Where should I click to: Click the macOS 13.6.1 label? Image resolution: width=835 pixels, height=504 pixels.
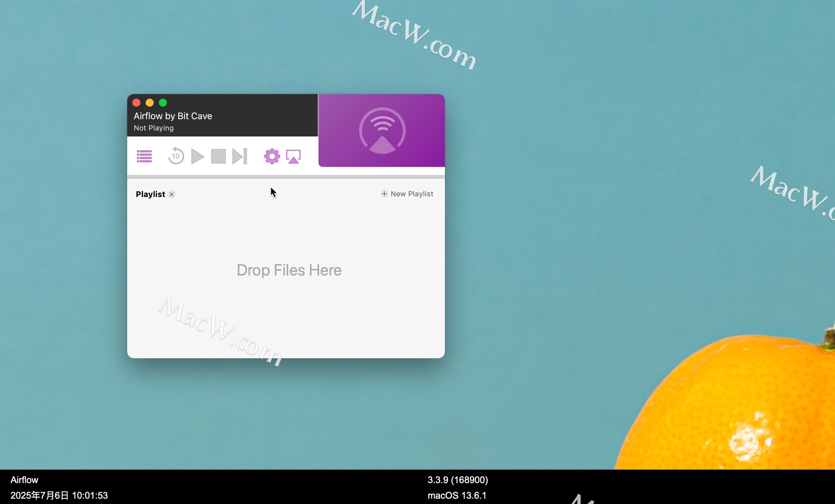[457, 495]
